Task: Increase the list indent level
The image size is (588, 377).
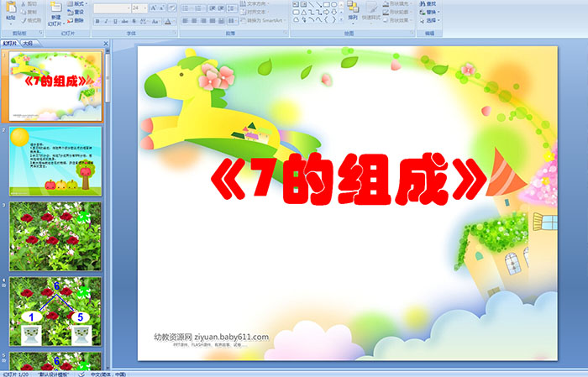Action: pos(222,8)
